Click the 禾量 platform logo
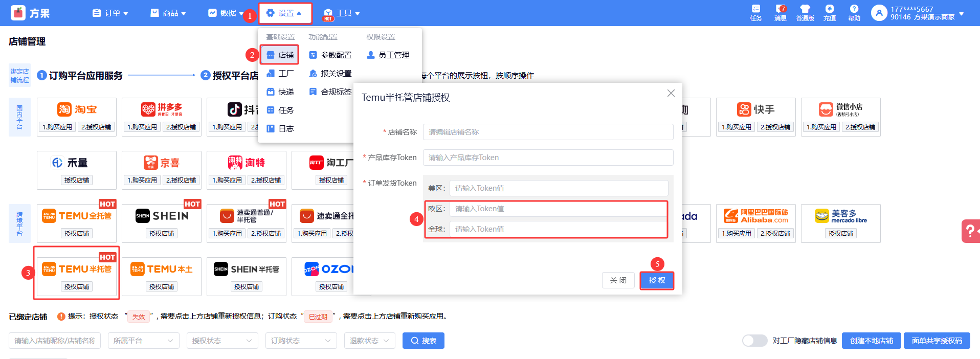This screenshot has height=359, width=980. click(x=70, y=163)
